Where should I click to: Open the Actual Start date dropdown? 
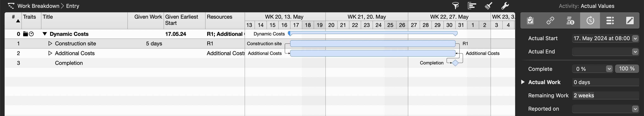coord(635,38)
